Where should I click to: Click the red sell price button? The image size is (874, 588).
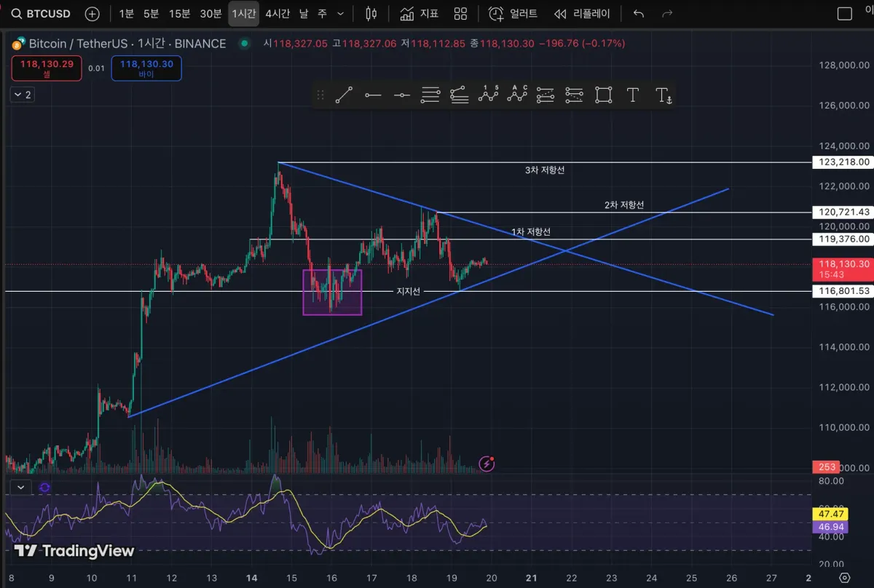point(47,68)
